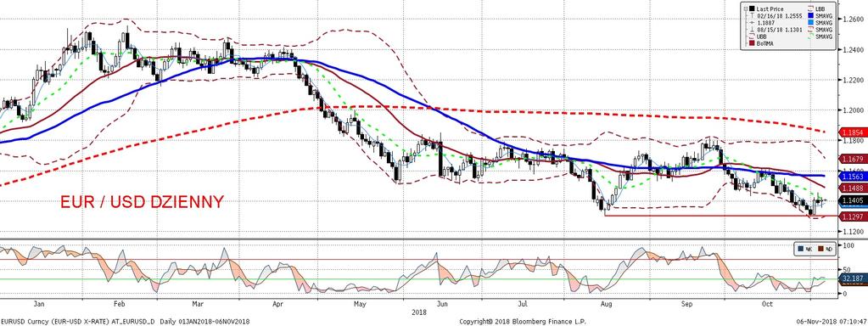Click the Apr label on time axis
The image size is (868, 326).
pos(278,304)
